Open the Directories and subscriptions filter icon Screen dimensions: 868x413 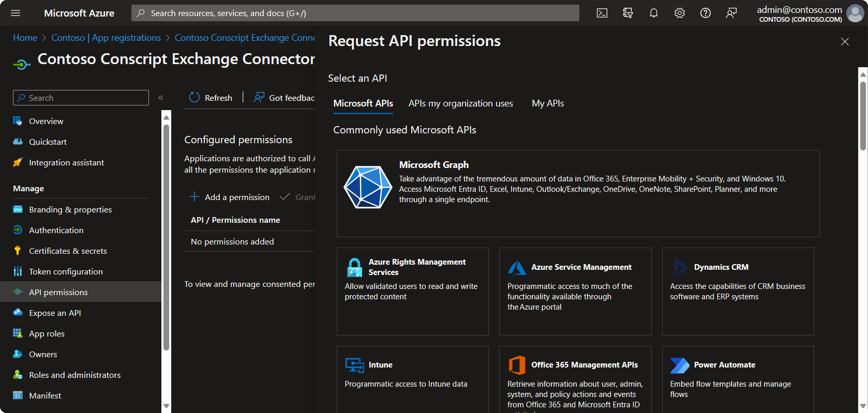click(x=628, y=13)
